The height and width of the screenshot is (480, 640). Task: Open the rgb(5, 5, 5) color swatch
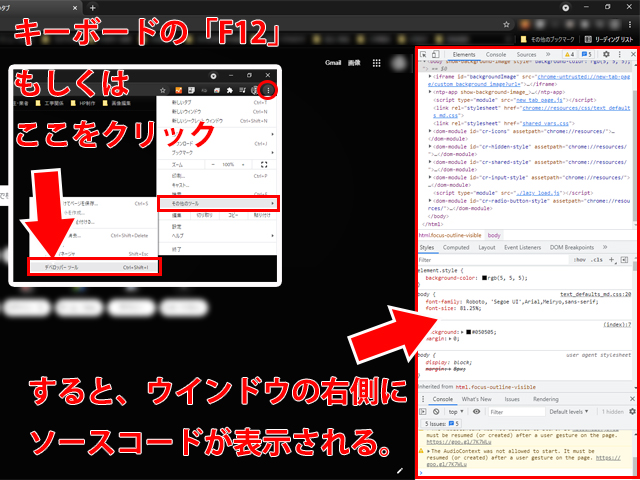[x=484, y=278]
